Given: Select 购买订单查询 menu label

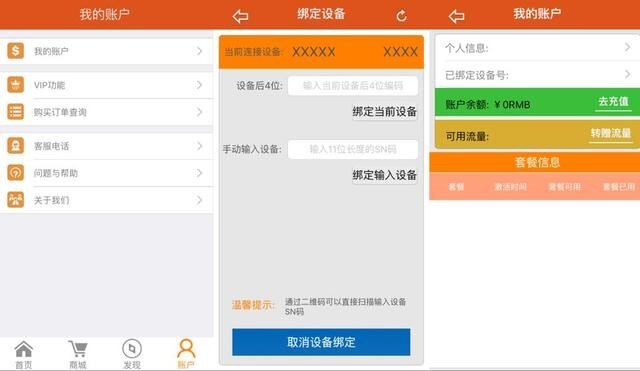Looking at the screenshot, I should 60,112.
